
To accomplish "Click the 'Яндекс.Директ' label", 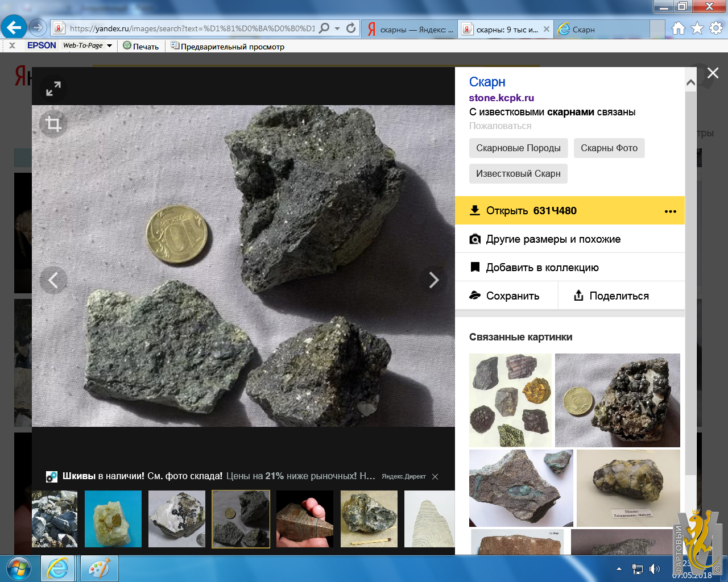I will tap(404, 477).
